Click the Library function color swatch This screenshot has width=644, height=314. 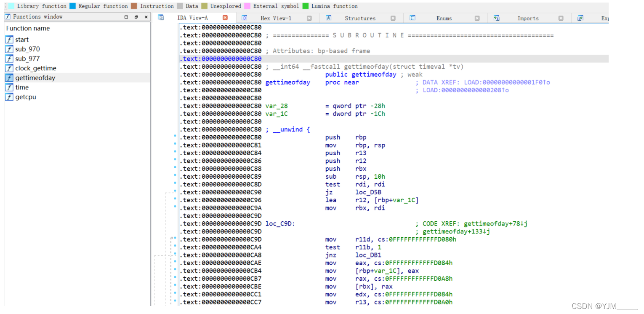(11, 6)
